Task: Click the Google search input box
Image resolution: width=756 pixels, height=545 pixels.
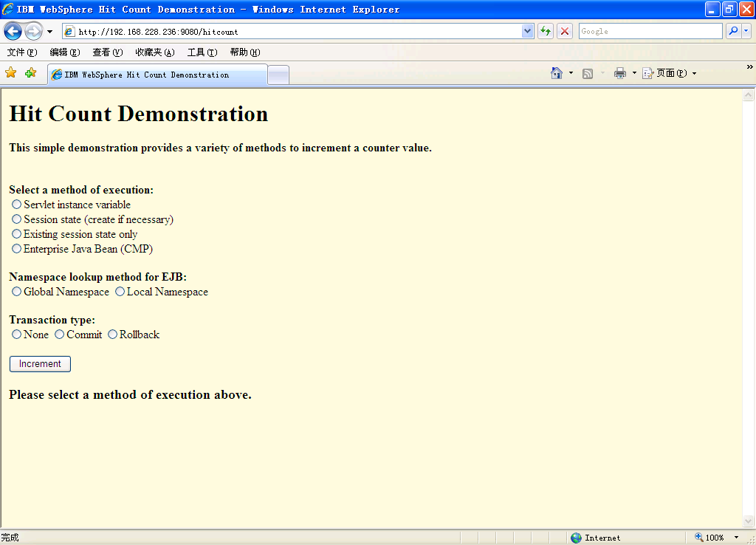Action: (x=650, y=31)
